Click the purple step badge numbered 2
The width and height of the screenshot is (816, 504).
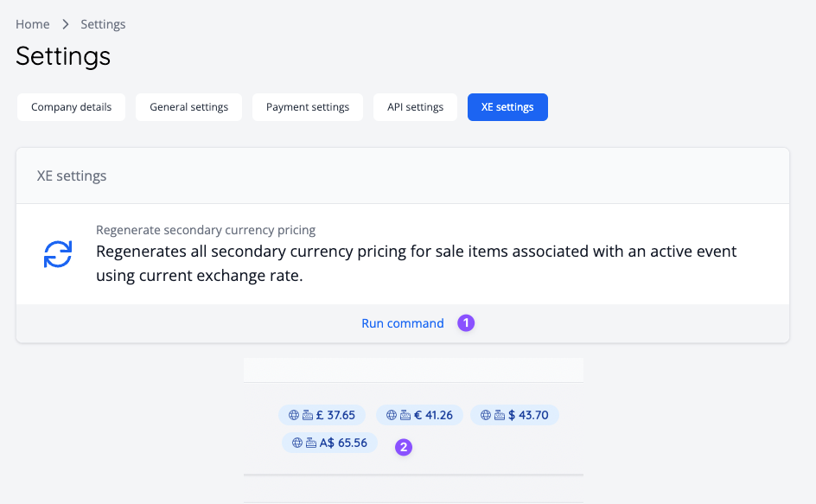pos(404,448)
